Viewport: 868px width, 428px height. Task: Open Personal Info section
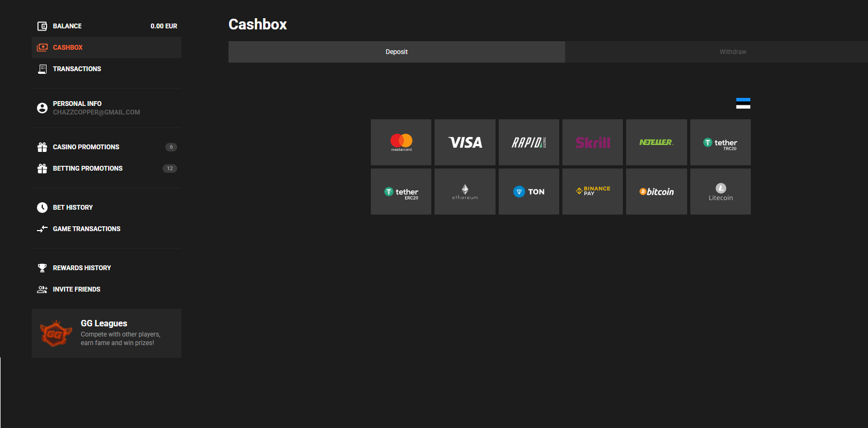[106, 108]
